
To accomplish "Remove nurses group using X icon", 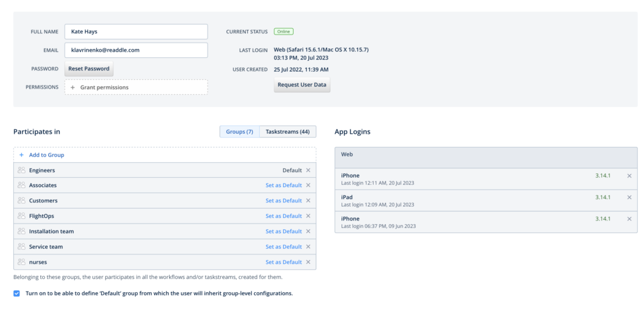I will click(x=308, y=262).
